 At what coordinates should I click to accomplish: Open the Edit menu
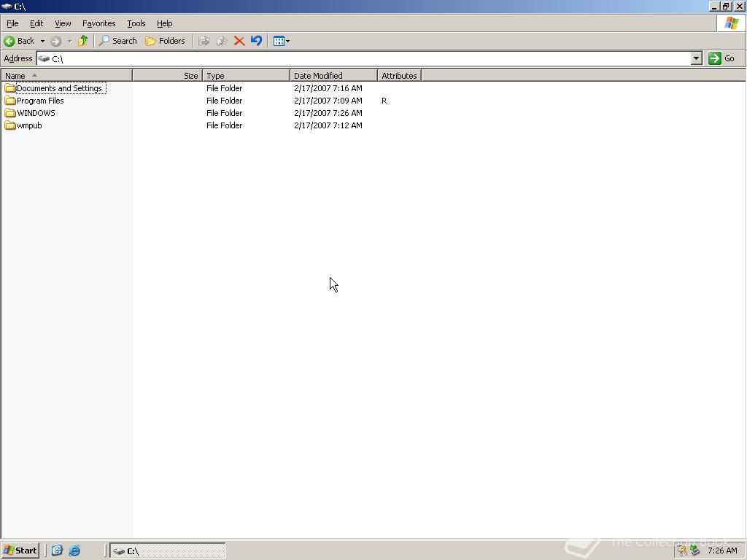click(36, 23)
